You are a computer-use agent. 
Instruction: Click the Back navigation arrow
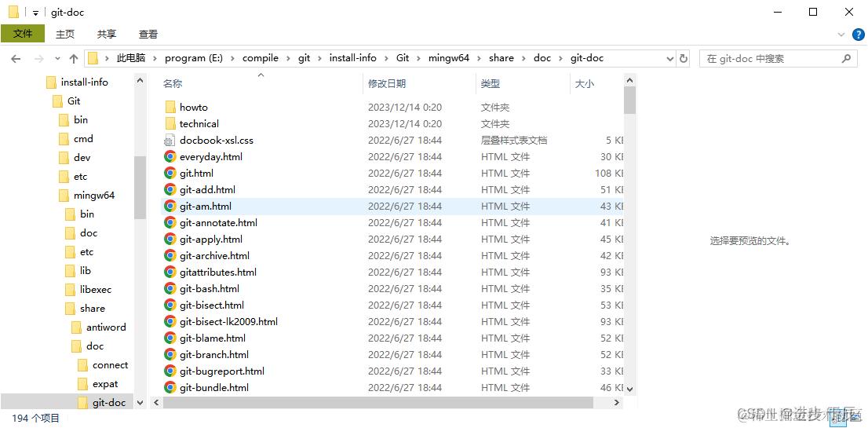[x=16, y=58]
